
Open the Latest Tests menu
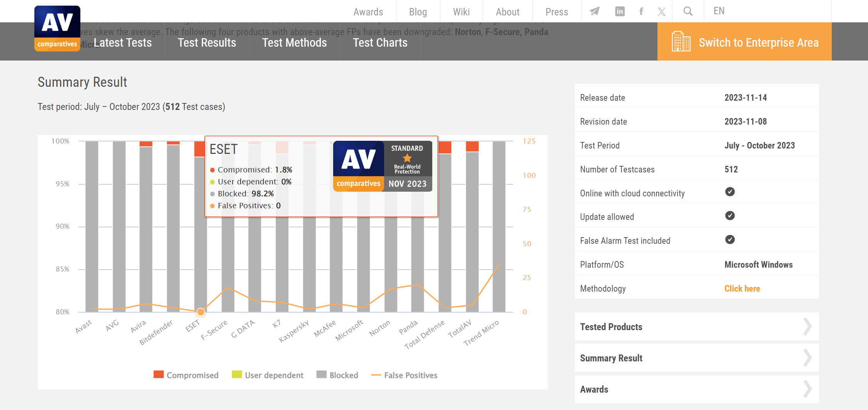pyautogui.click(x=123, y=42)
